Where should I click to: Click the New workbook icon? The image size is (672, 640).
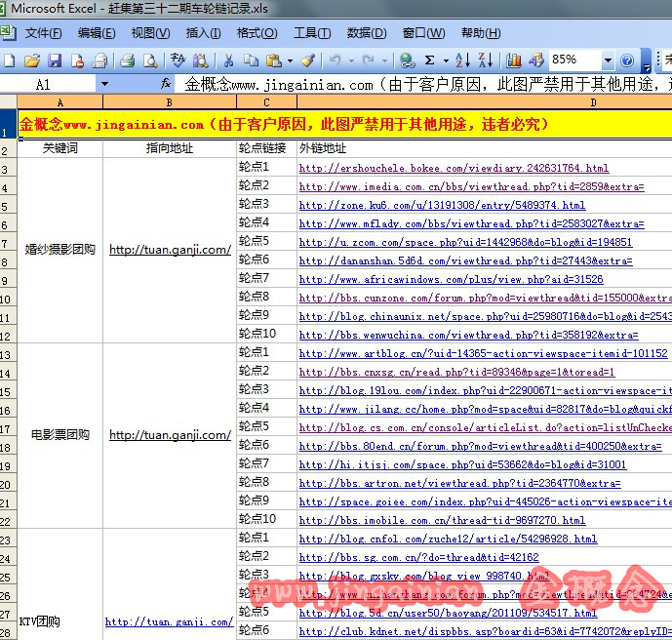(x=9, y=60)
